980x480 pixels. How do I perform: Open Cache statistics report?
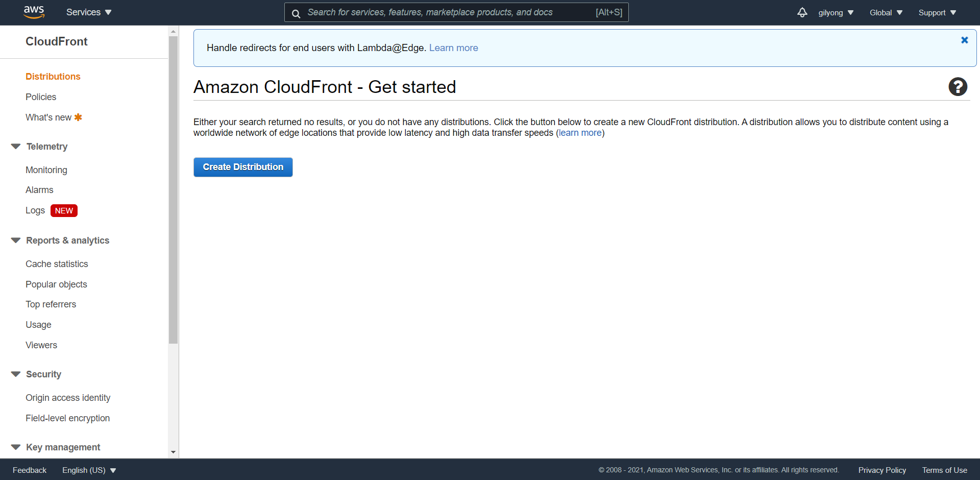point(57,264)
